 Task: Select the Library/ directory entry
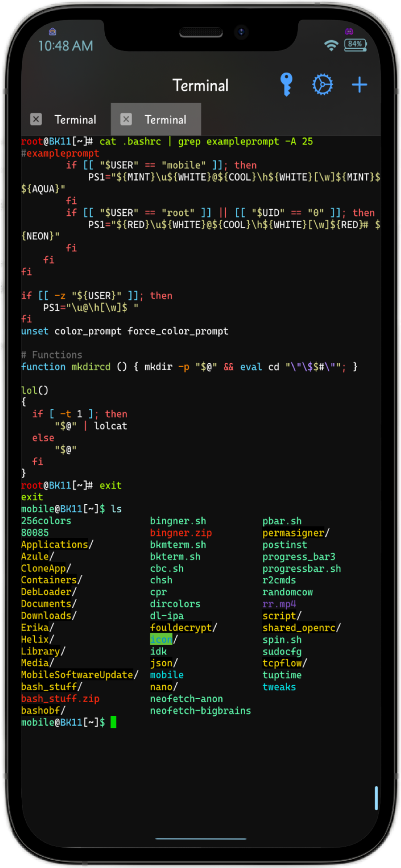[43, 651]
